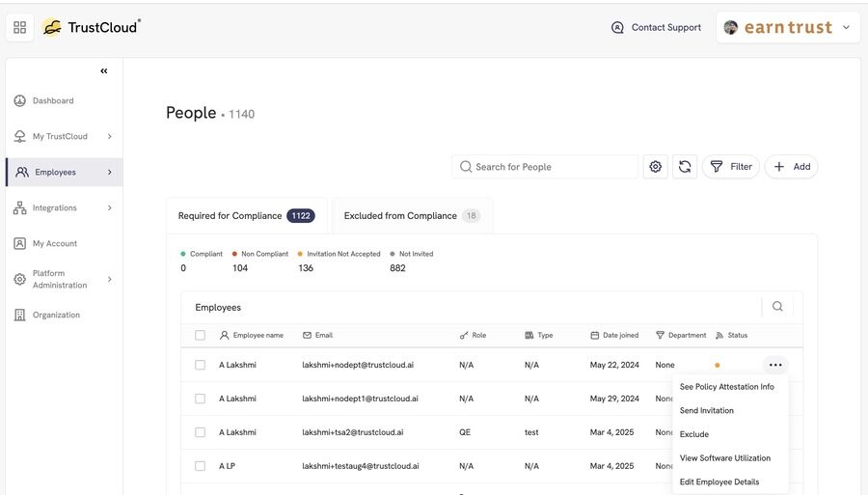Choose Send Invitation from menu

706,410
